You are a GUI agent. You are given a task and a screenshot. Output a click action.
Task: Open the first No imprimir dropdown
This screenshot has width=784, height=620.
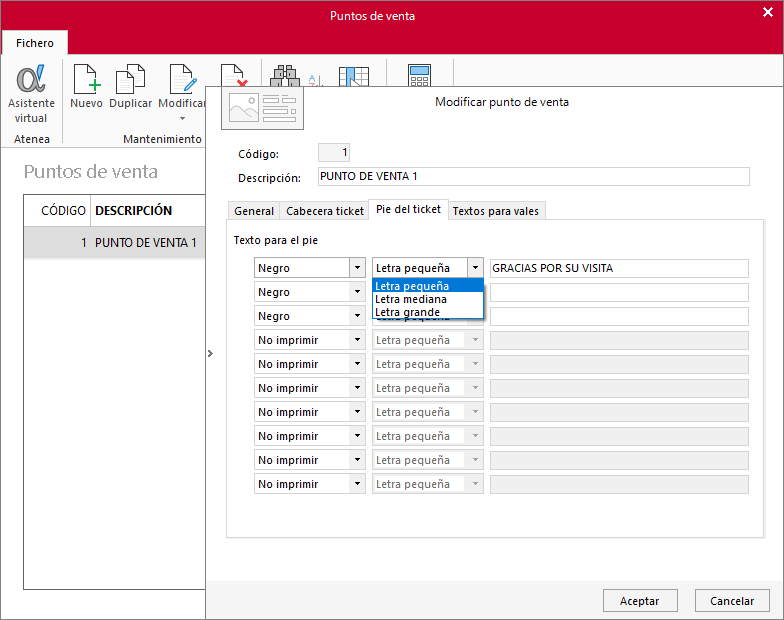coord(310,340)
